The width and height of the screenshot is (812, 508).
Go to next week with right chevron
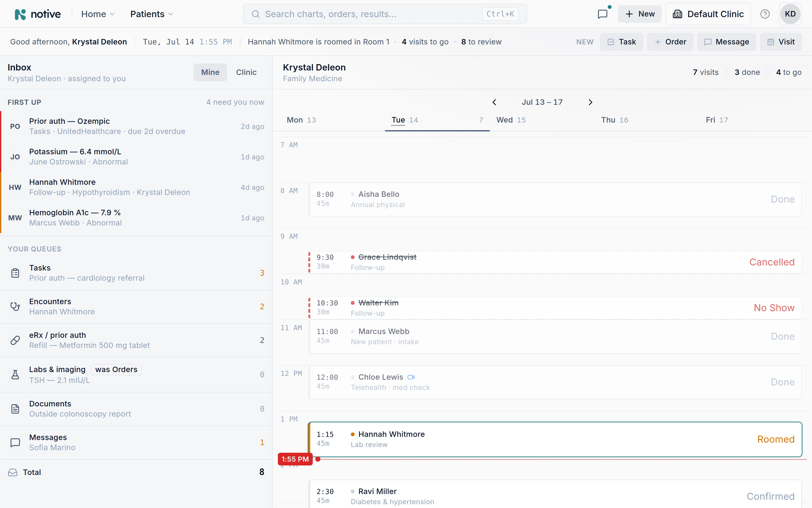coord(591,102)
